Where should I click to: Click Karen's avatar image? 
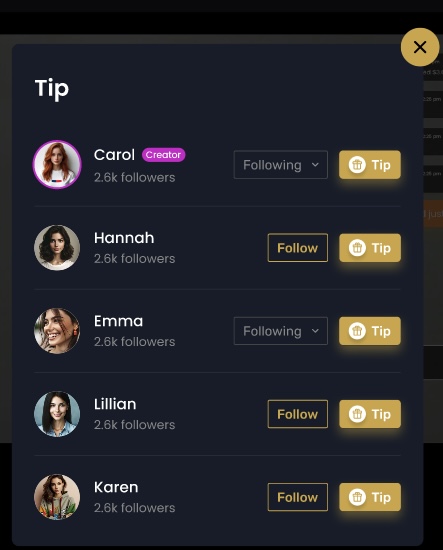pos(57,497)
